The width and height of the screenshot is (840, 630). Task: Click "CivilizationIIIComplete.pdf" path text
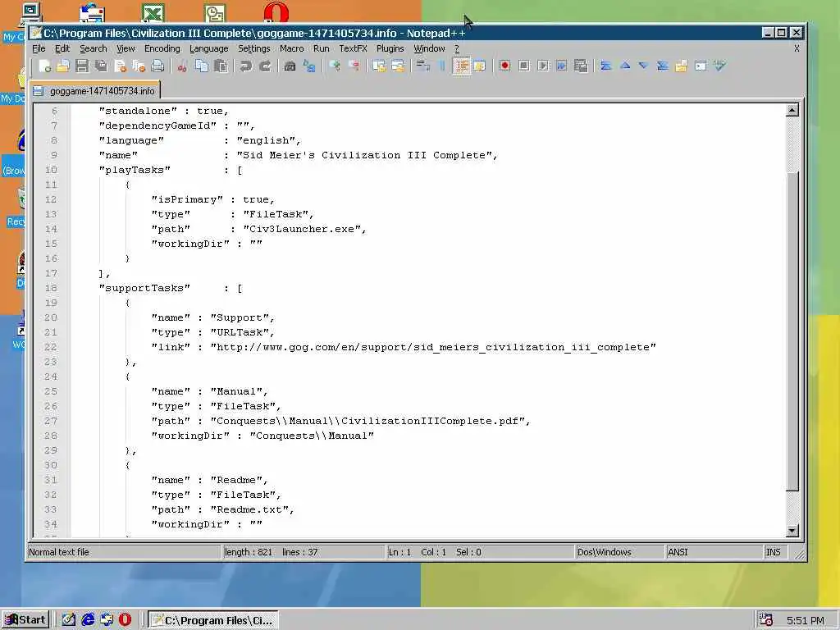(430, 421)
